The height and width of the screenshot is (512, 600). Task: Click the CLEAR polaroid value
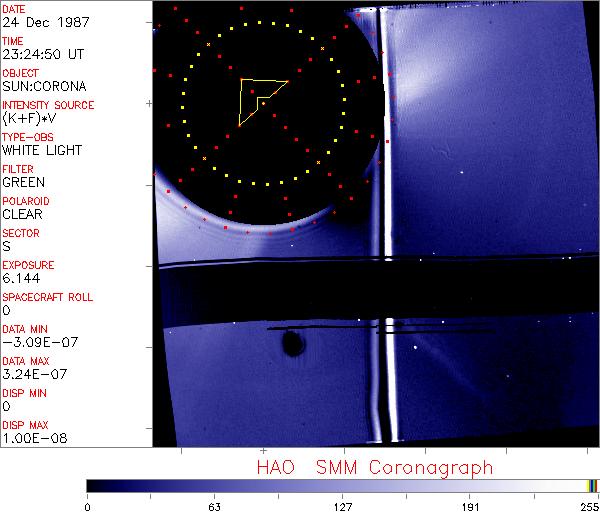coord(22,214)
